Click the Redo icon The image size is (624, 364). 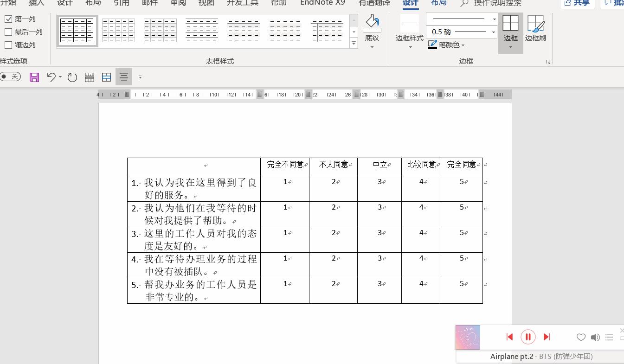[x=72, y=77]
